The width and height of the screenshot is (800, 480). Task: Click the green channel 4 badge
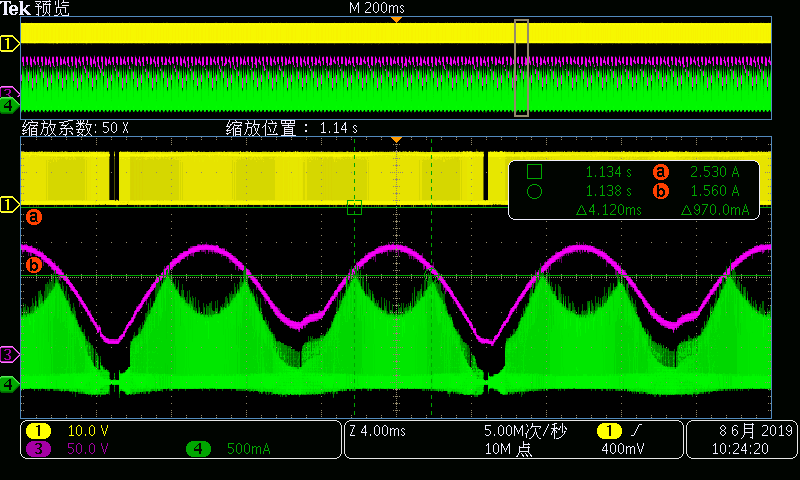click(198, 449)
